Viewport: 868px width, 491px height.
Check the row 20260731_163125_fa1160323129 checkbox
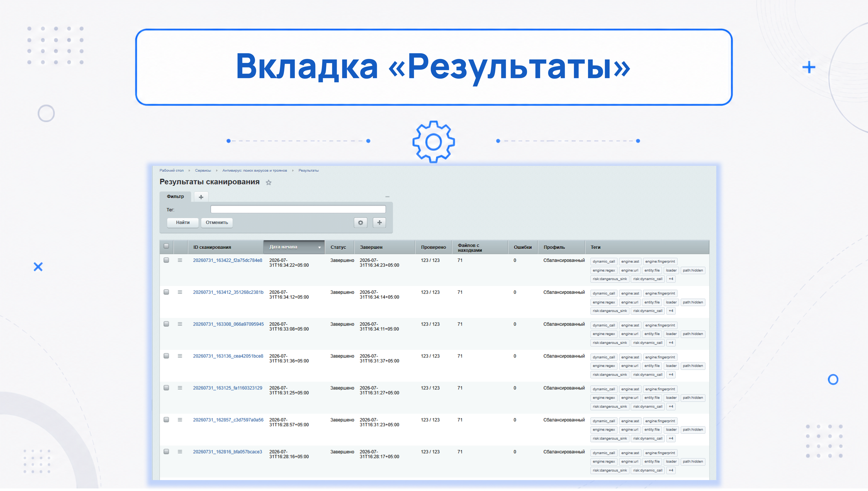(x=166, y=388)
